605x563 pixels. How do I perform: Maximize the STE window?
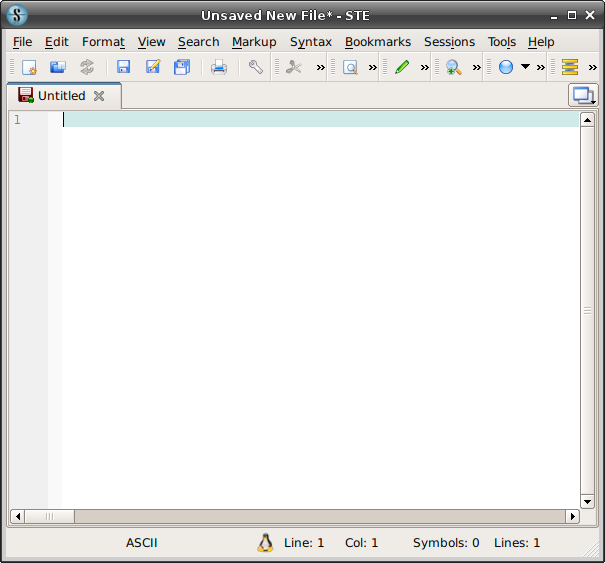tap(572, 15)
